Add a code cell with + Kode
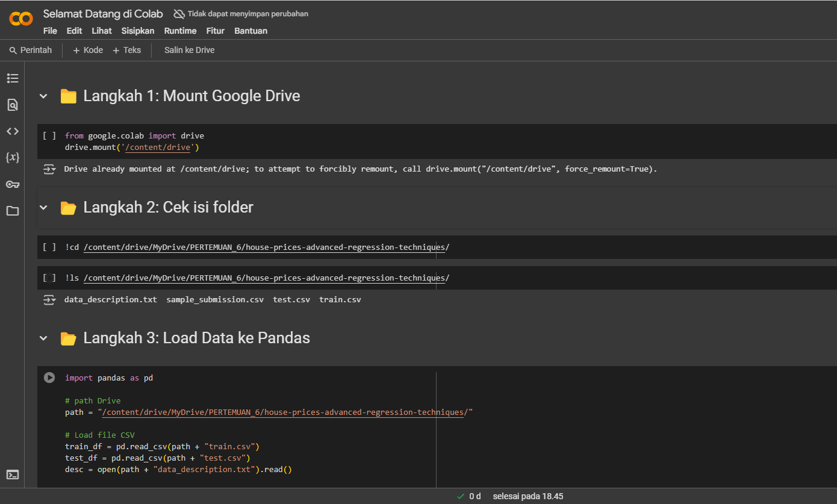 pos(88,51)
